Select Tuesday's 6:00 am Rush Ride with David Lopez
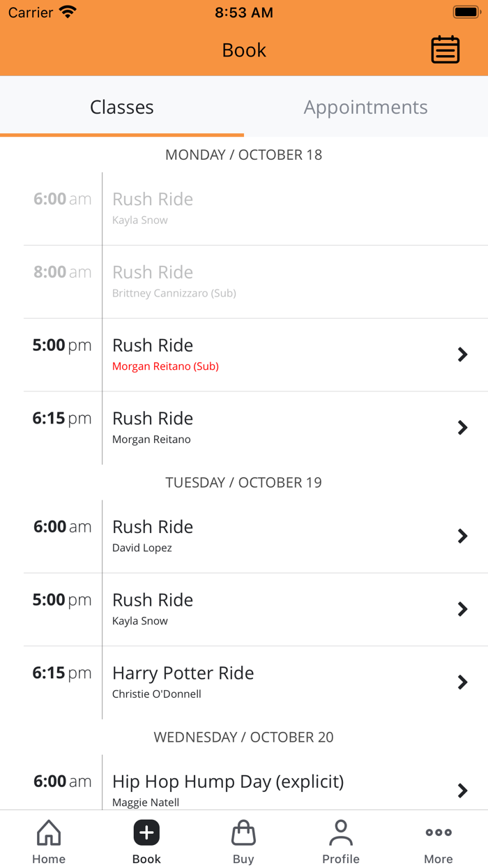This screenshot has height=868, width=488. pos(244,536)
